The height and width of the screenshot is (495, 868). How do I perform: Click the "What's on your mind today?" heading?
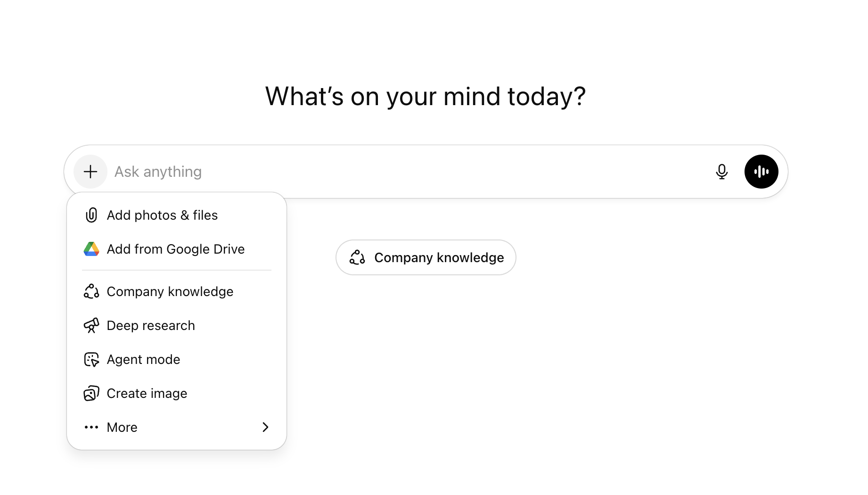[425, 96]
